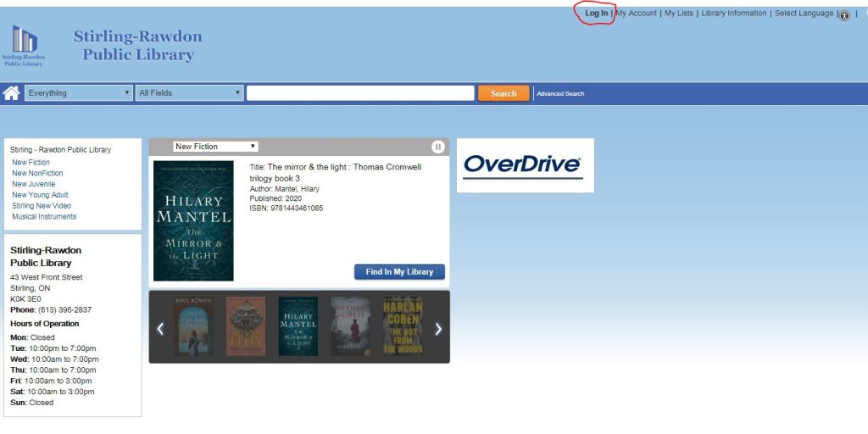Open the New Young Adult link
Image resolution: width=868 pixels, height=434 pixels.
(x=41, y=195)
